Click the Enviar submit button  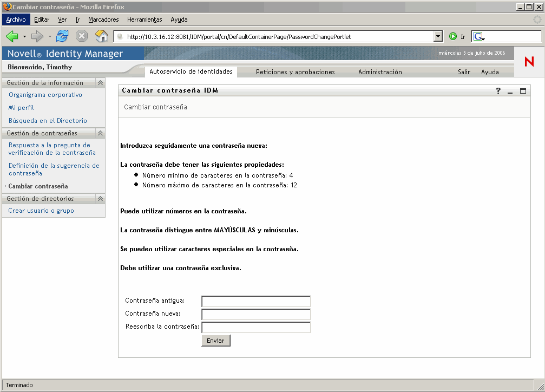[x=215, y=341]
